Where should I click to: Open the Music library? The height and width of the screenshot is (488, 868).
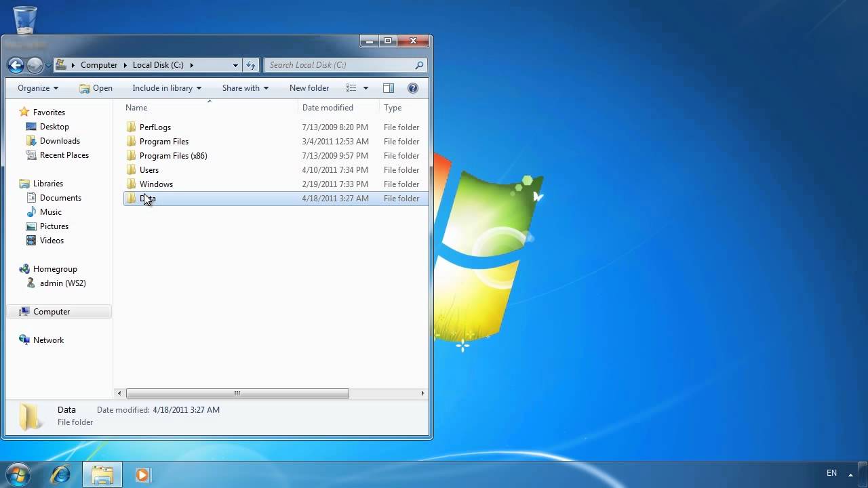pyautogui.click(x=51, y=212)
